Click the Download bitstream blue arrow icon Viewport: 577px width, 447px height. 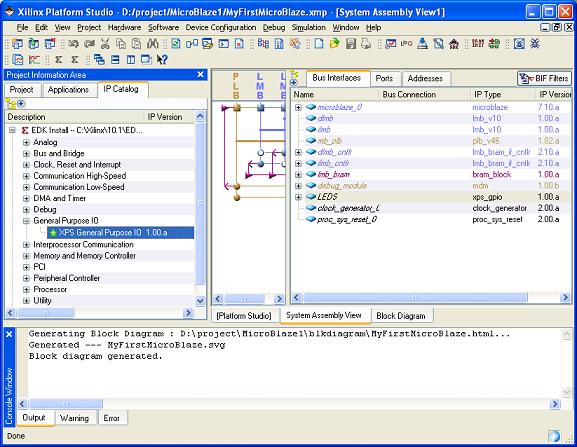coord(422,44)
